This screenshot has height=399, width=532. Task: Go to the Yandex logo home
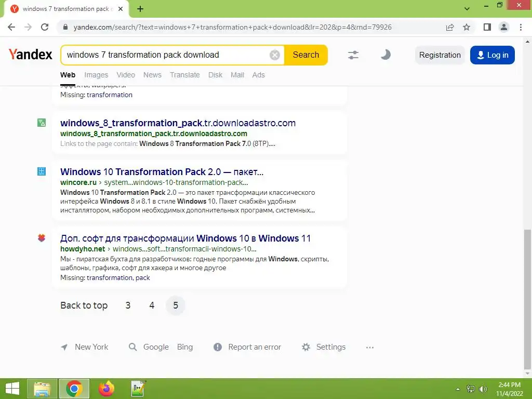[x=31, y=54]
